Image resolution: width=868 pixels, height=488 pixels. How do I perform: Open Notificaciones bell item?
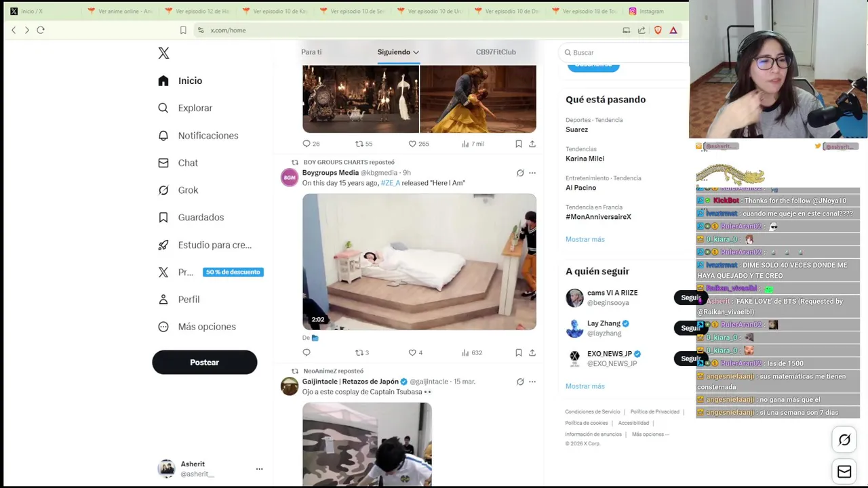pos(198,136)
